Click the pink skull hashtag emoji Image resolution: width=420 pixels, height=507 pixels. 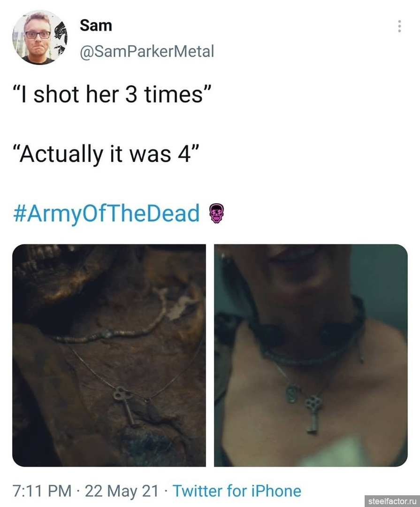pos(217,214)
